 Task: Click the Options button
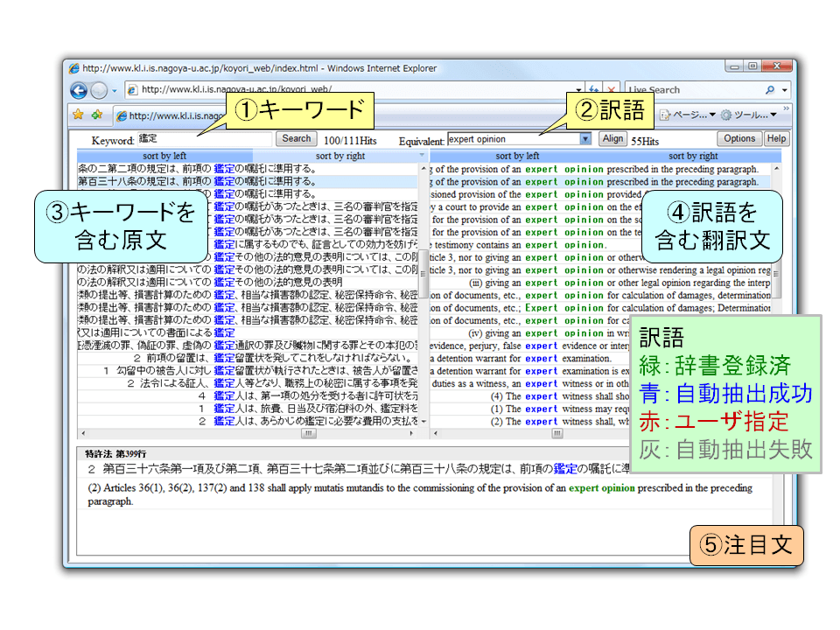739,139
